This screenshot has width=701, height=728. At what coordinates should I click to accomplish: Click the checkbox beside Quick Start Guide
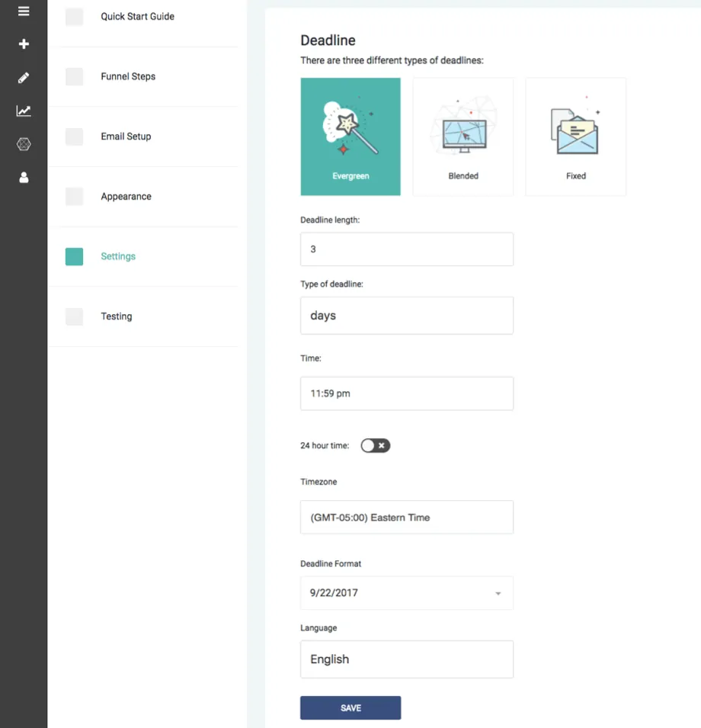click(x=74, y=17)
